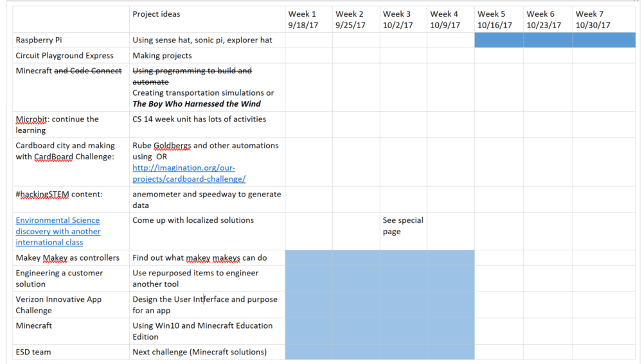Screen dimensions: 642x364
Task: Select the Week 5 10/16/17 header cell
Action: pos(498,19)
